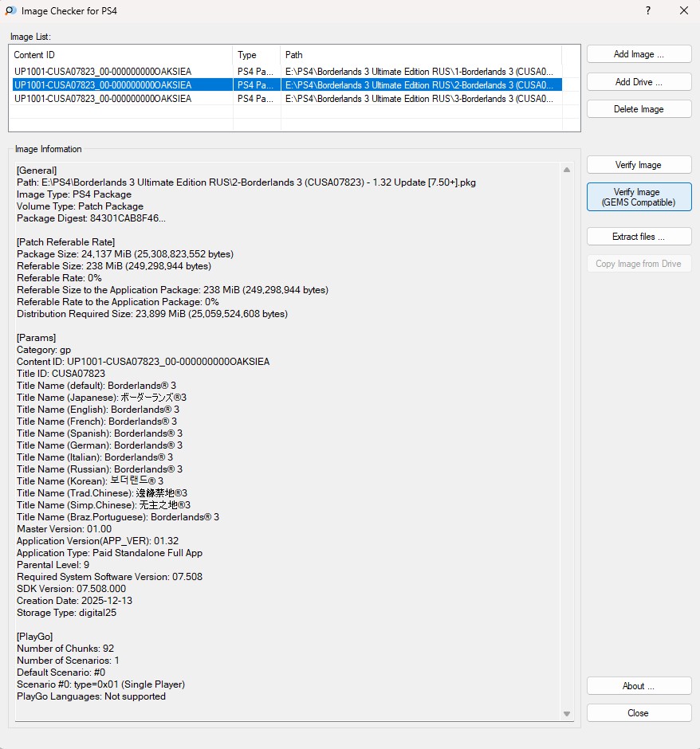
Task: Close the Image Checker window with X
Action: click(x=684, y=10)
